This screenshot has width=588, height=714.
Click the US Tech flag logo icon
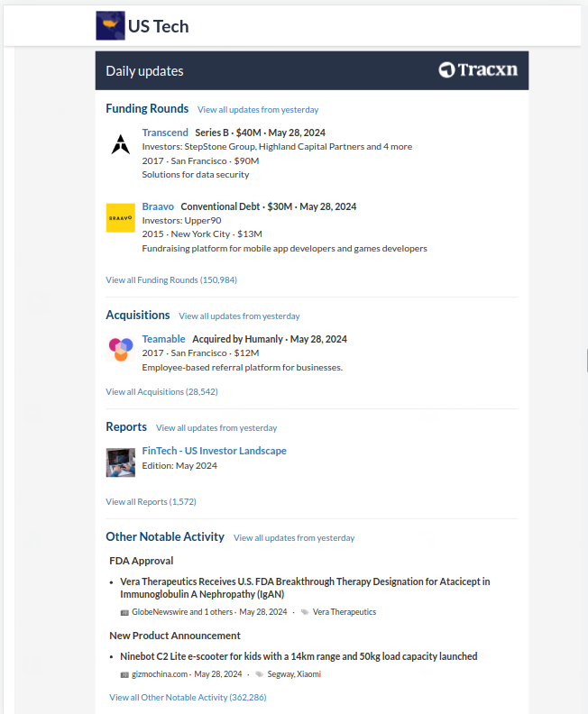[110, 26]
